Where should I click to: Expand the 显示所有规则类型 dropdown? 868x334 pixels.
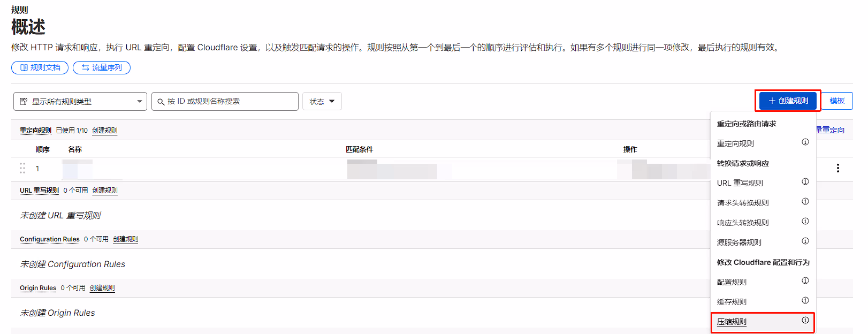pos(80,101)
